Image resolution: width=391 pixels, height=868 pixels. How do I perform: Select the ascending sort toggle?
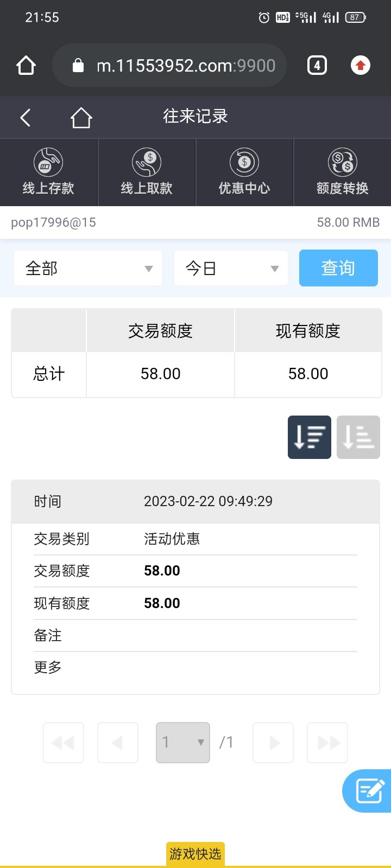(358, 437)
